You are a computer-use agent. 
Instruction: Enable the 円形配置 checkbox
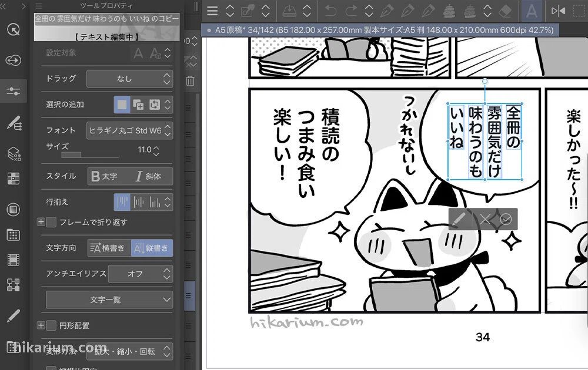(x=51, y=325)
